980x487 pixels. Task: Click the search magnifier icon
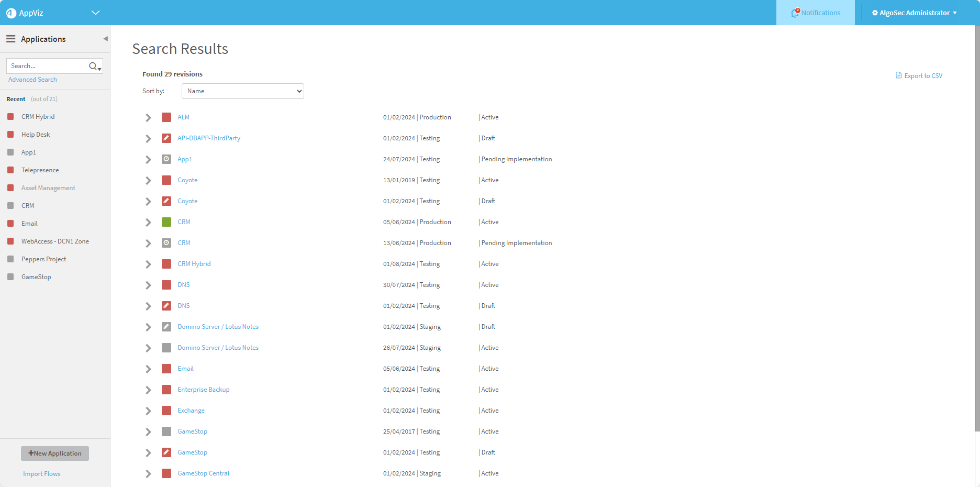[x=93, y=66]
